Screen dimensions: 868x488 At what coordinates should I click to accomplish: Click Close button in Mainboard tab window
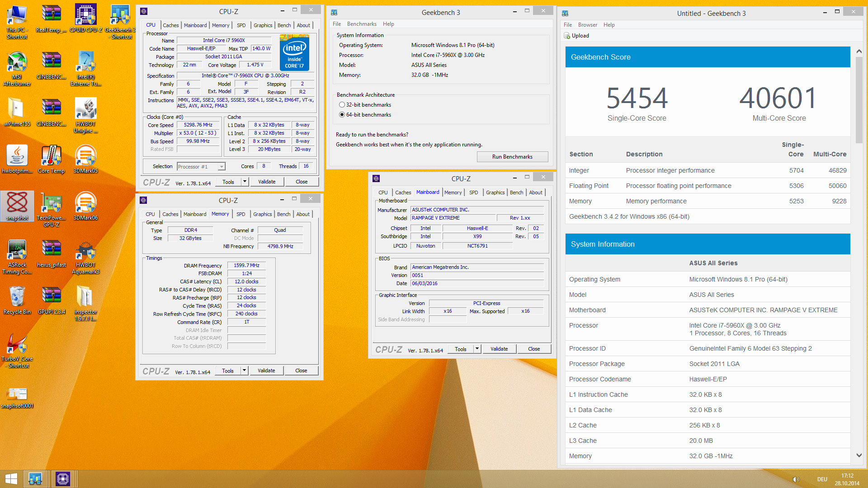coord(534,349)
